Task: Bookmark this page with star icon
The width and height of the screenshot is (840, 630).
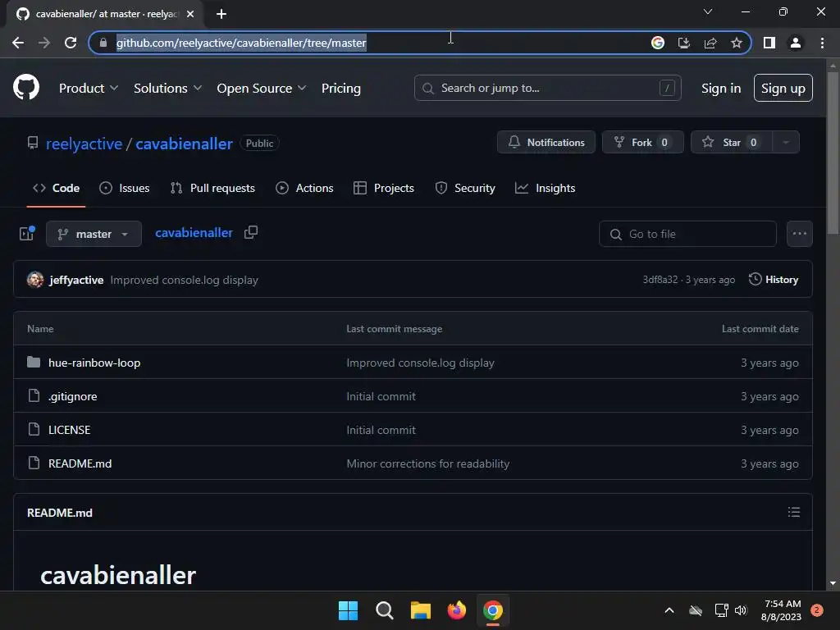Action: (x=737, y=43)
